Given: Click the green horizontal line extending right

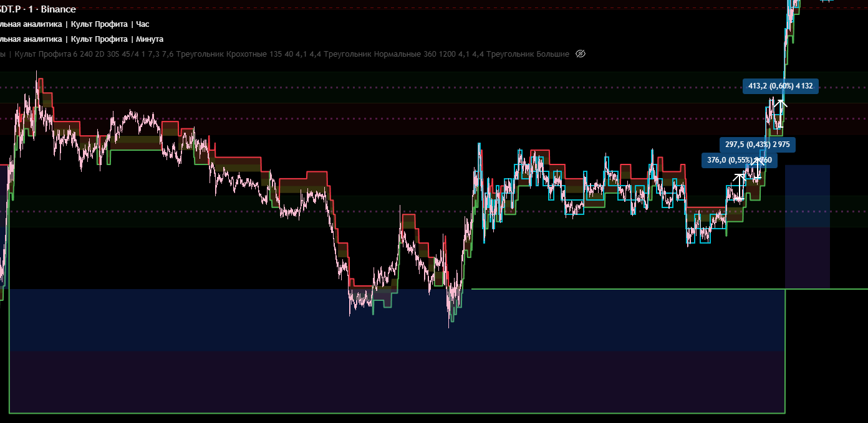Looking at the screenshot, I should pos(624,289).
